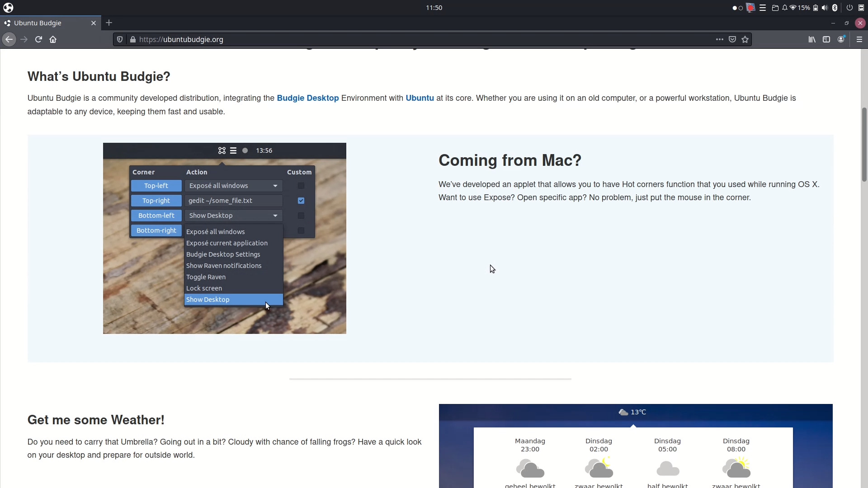
Task: Open Firefox account icon
Action: click(841, 40)
